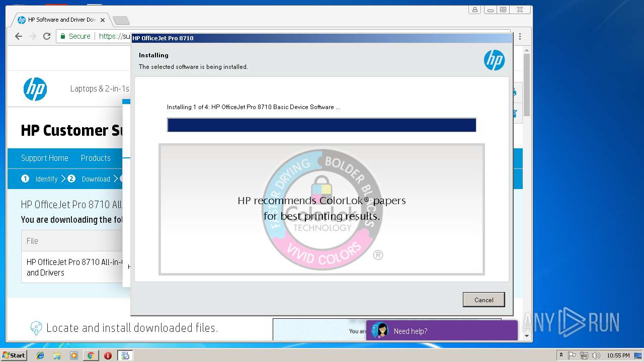The width and height of the screenshot is (644, 362).
Task: Click the Secure padlock indicator
Action: (x=75, y=36)
